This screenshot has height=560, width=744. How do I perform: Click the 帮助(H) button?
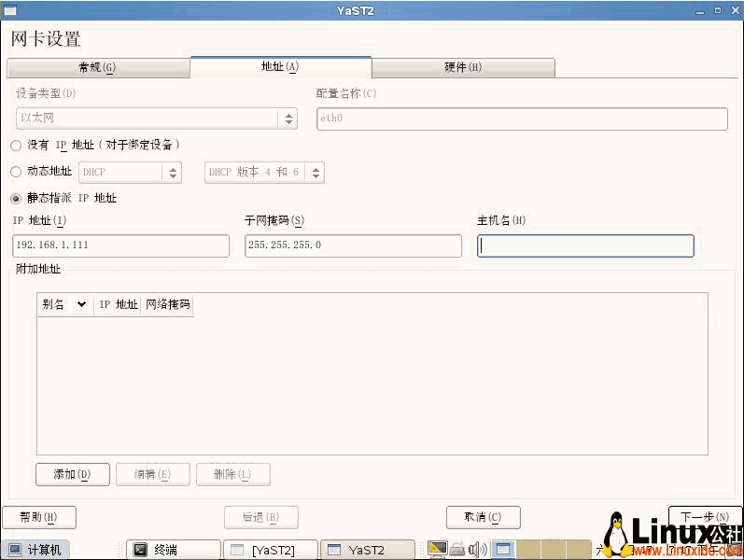(39, 517)
